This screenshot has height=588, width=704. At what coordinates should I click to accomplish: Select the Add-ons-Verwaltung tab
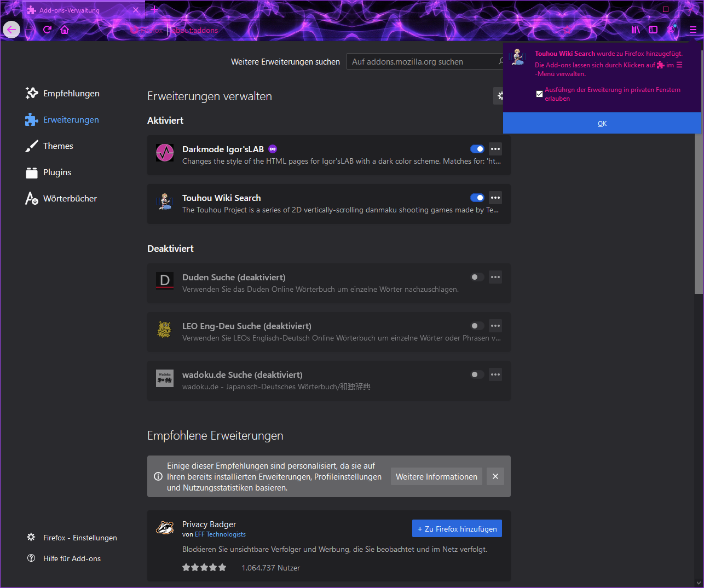click(x=83, y=10)
